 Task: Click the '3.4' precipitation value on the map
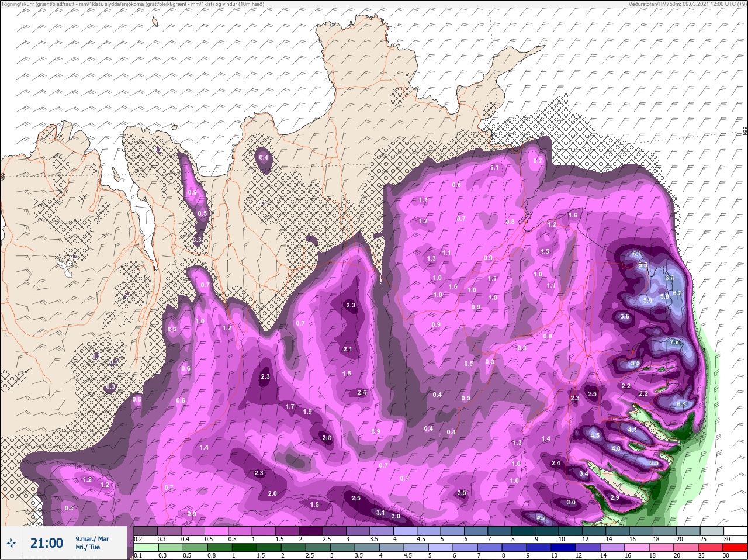(584, 474)
